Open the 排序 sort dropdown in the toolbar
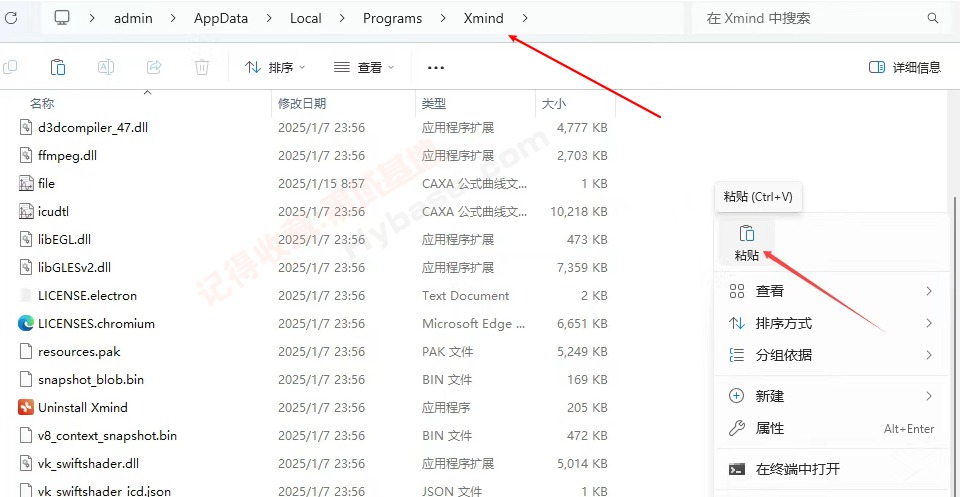 pyautogui.click(x=275, y=67)
